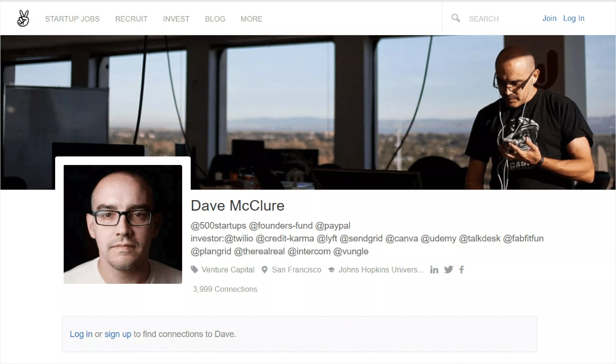616x364 pixels.
Task: Go to the Invest section
Action: [x=176, y=19]
